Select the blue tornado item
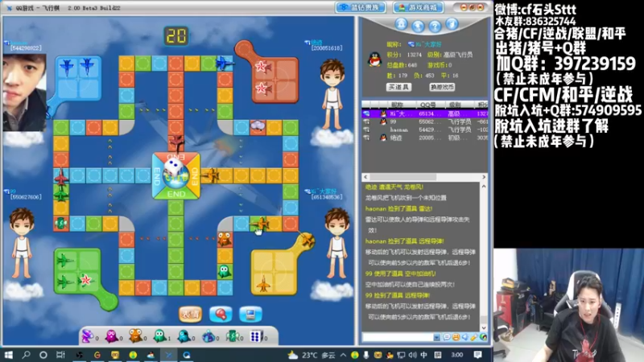The height and width of the screenshot is (362, 644). click(208, 336)
